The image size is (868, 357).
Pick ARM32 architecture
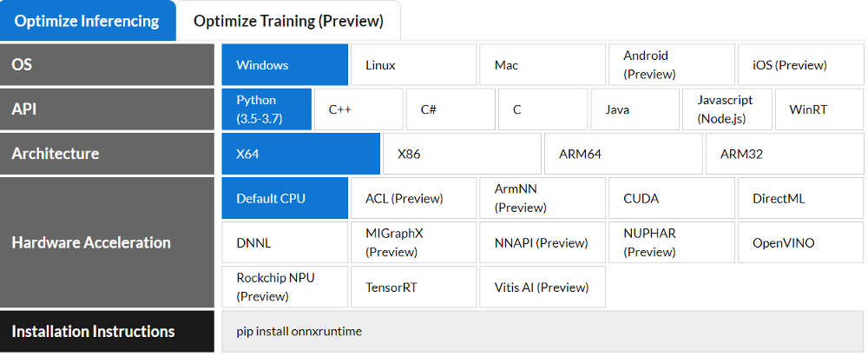tap(785, 154)
